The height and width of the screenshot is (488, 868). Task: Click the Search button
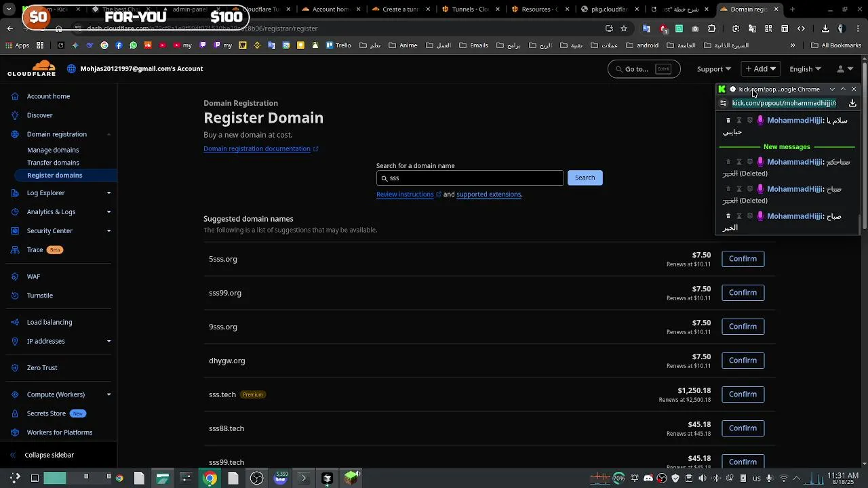coord(585,178)
